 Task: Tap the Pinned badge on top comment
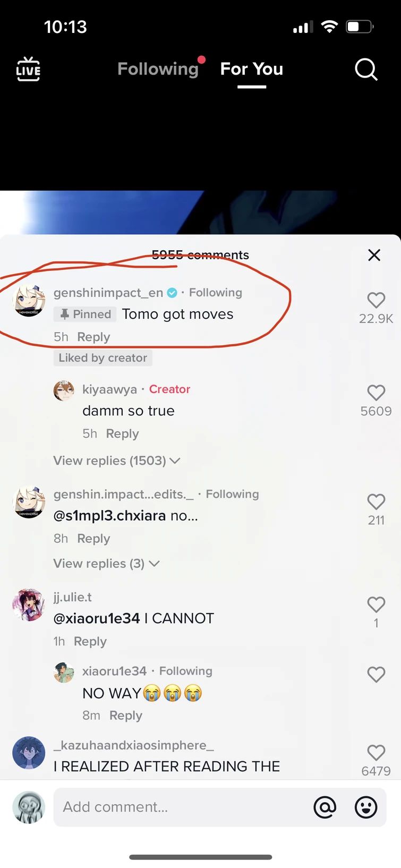tap(84, 314)
